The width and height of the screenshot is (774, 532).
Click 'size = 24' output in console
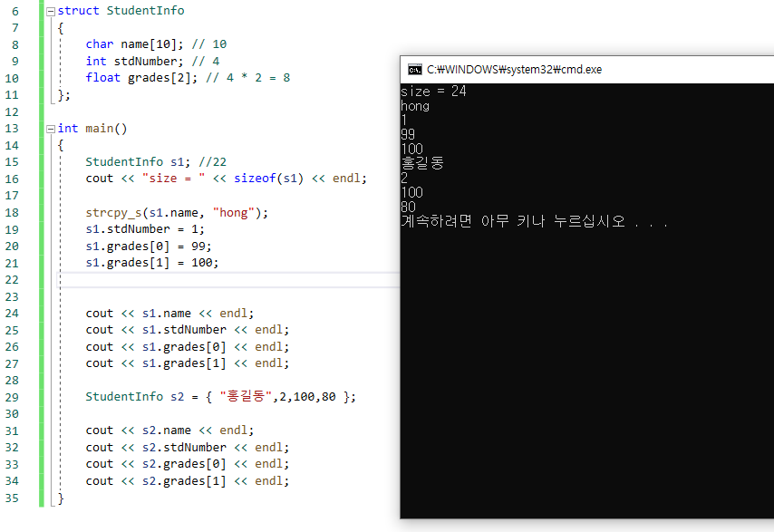[x=433, y=92]
